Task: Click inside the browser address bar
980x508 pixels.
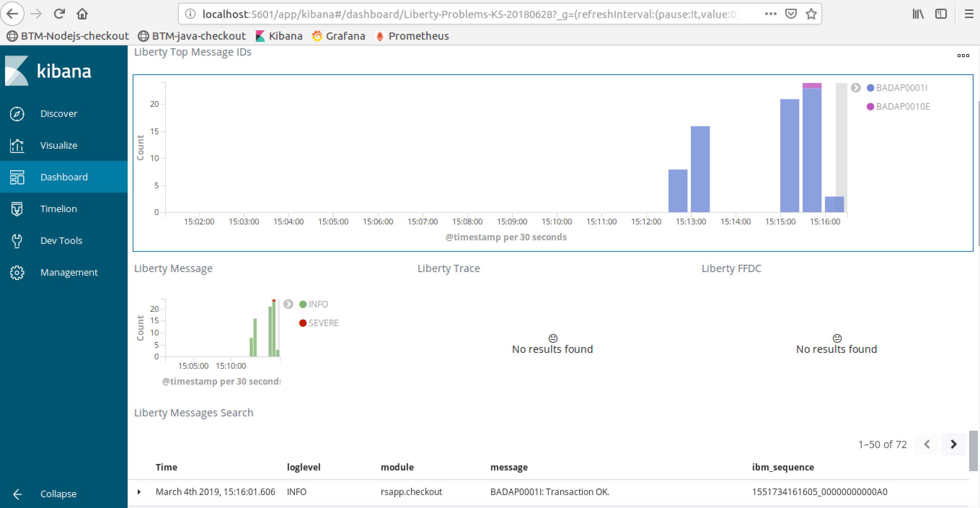Action: [x=456, y=14]
